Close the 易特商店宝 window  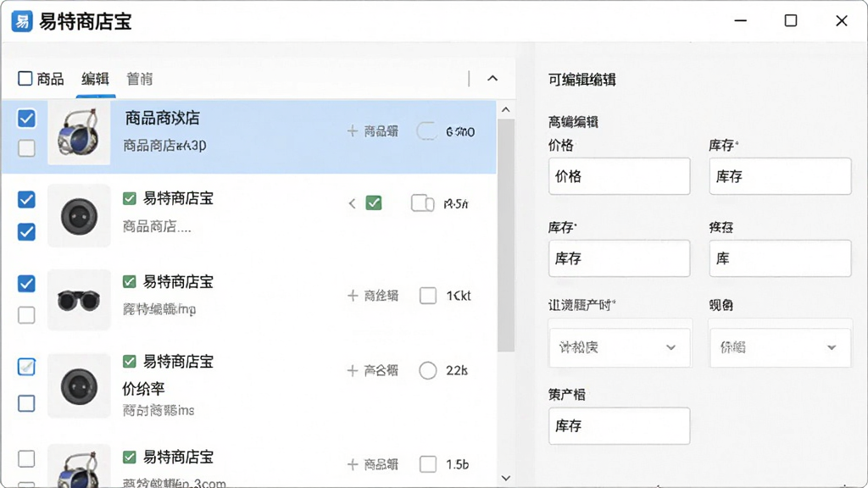point(842,21)
